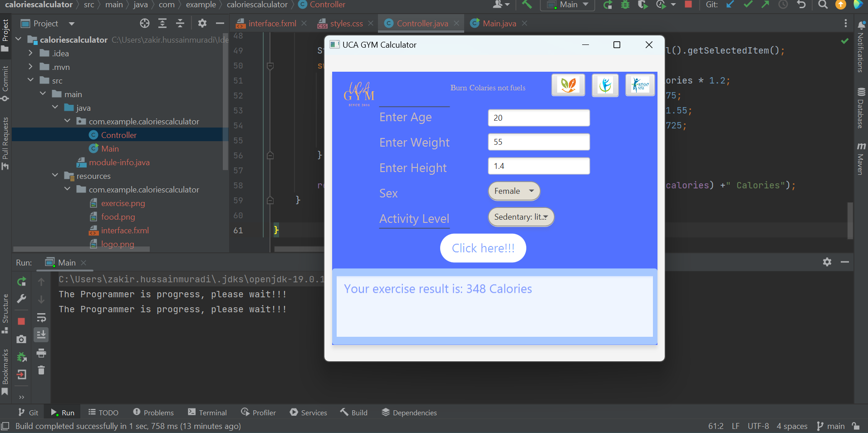Expand the .idea folder
868x433 pixels.
tap(31, 53)
